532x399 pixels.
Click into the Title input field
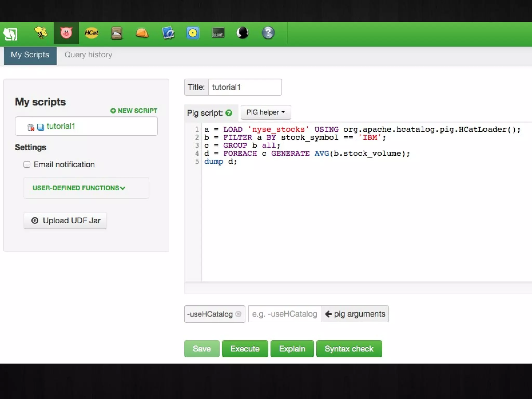[244, 87]
